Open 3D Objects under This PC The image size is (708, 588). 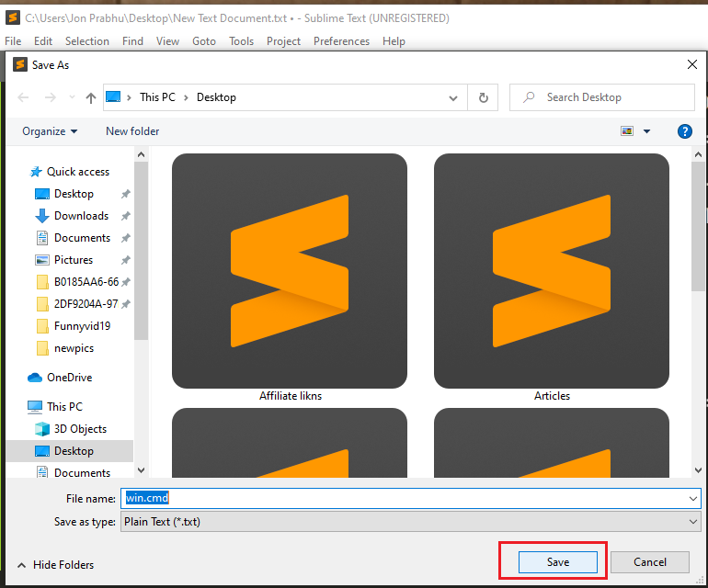[x=80, y=429]
